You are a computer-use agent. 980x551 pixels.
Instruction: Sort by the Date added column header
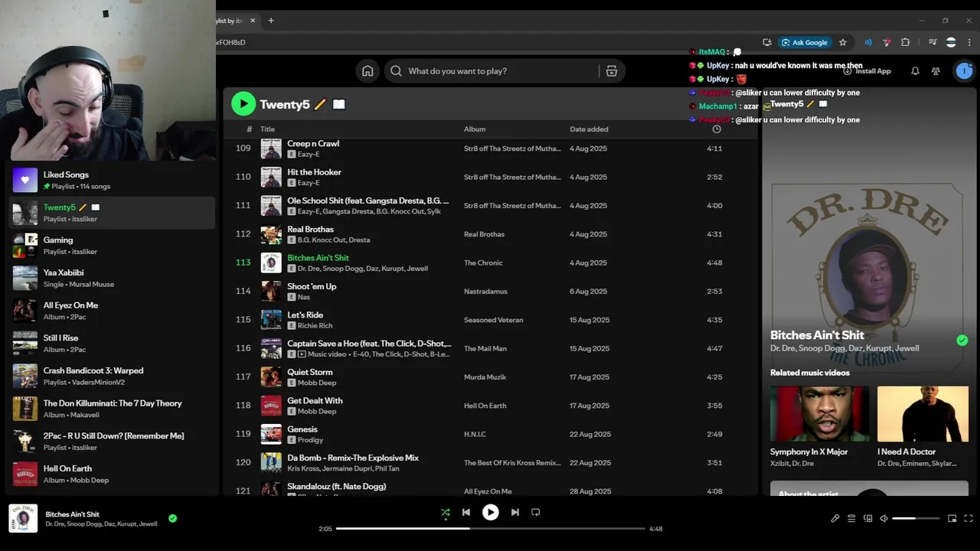pyautogui.click(x=589, y=129)
